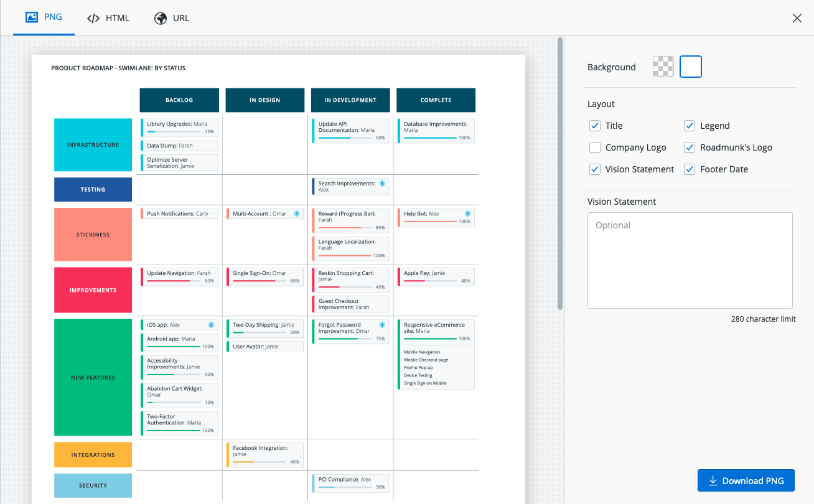814x504 pixels.
Task: Enable the Company Logo checkbox
Action: click(x=595, y=147)
